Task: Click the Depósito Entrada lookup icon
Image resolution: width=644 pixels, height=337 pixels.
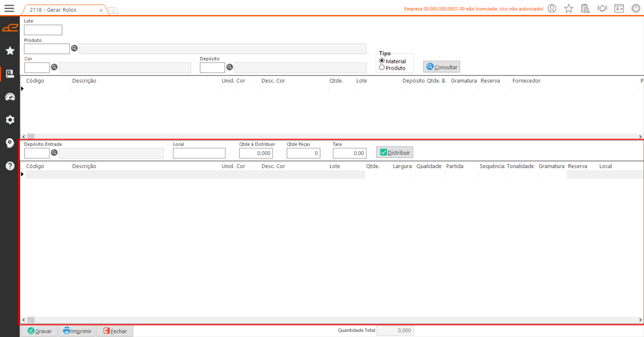Action: click(54, 153)
